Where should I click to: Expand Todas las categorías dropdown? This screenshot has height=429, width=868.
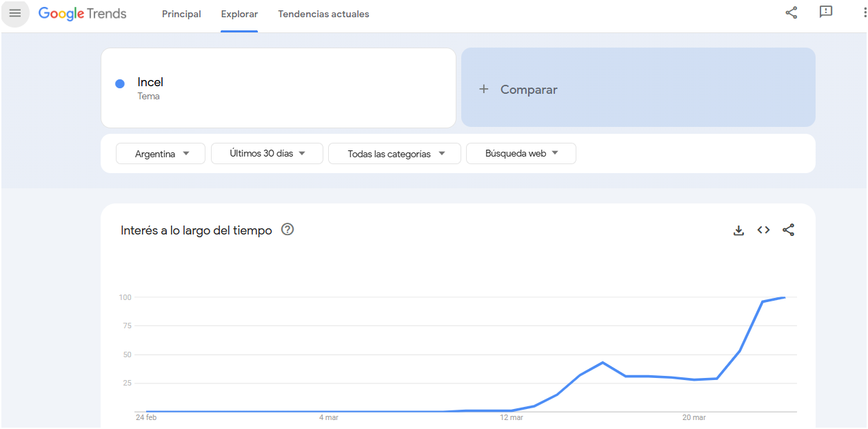pos(394,154)
